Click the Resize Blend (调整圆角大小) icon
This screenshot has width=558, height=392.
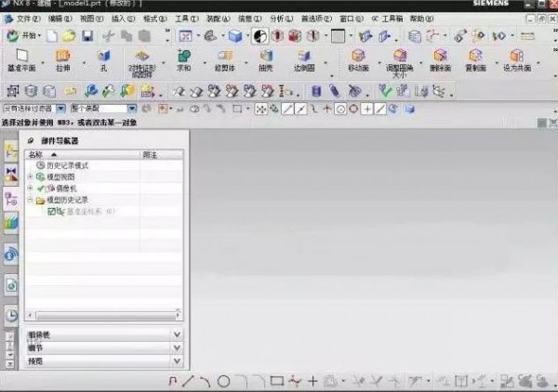[400, 56]
